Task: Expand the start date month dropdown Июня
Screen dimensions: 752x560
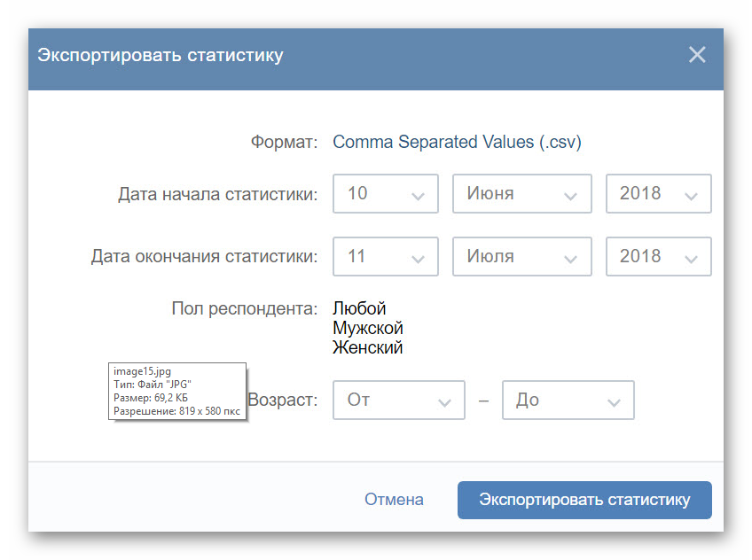Action: coord(521,193)
